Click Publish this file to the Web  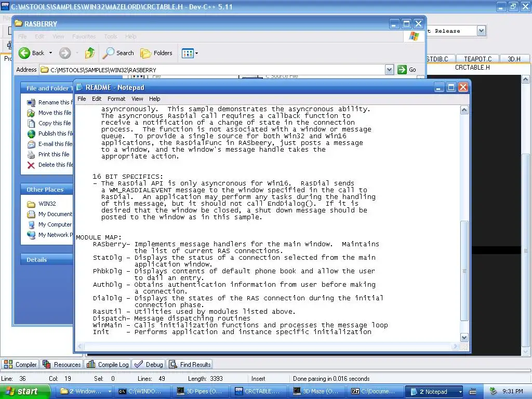pyautogui.click(x=56, y=134)
